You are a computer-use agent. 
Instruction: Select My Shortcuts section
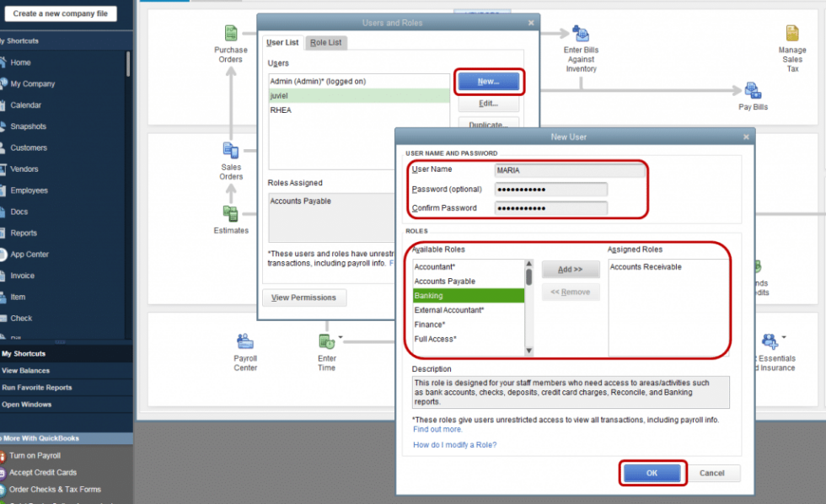pyautogui.click(x=67, y=353)
